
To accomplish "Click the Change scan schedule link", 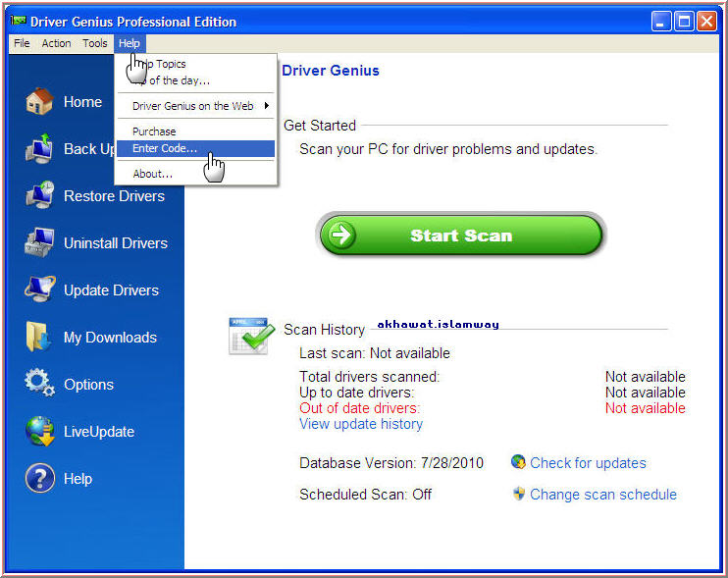I will (602, 495).
